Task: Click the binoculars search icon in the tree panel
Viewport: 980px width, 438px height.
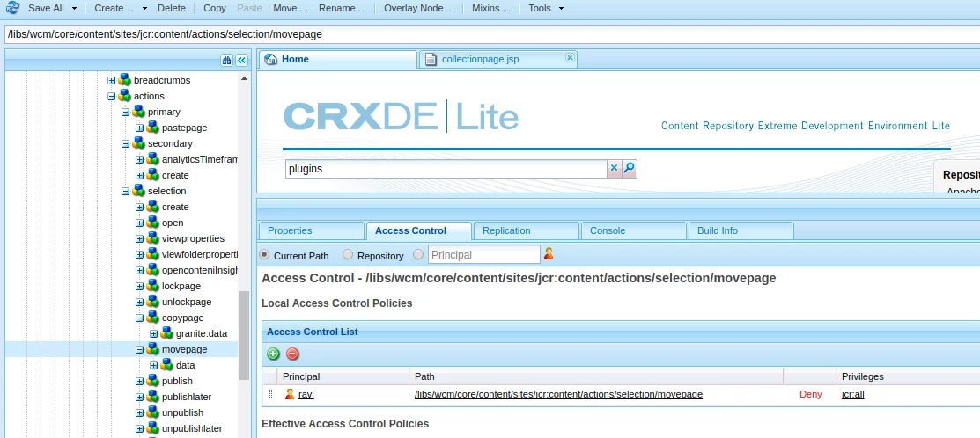Action: pos(227,61)
